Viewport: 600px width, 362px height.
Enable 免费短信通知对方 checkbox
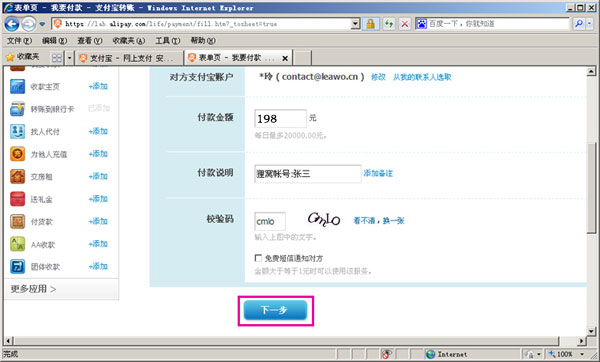coord(258,258)
